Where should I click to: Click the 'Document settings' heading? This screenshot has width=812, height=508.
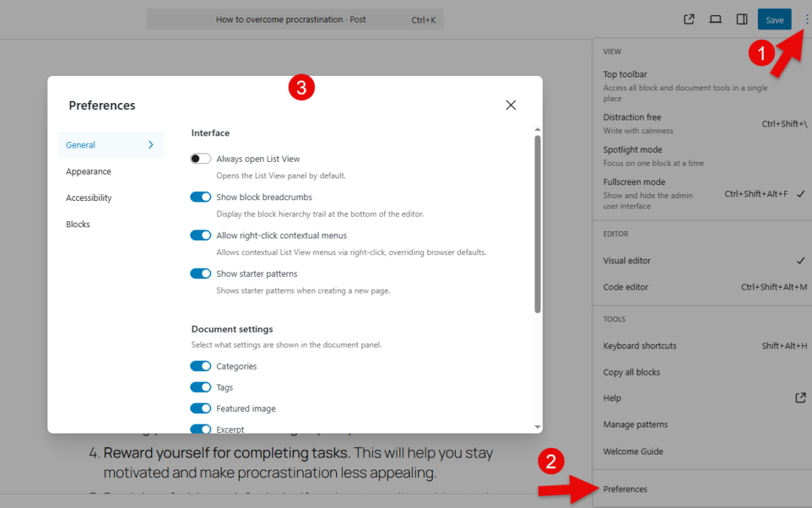232,329
